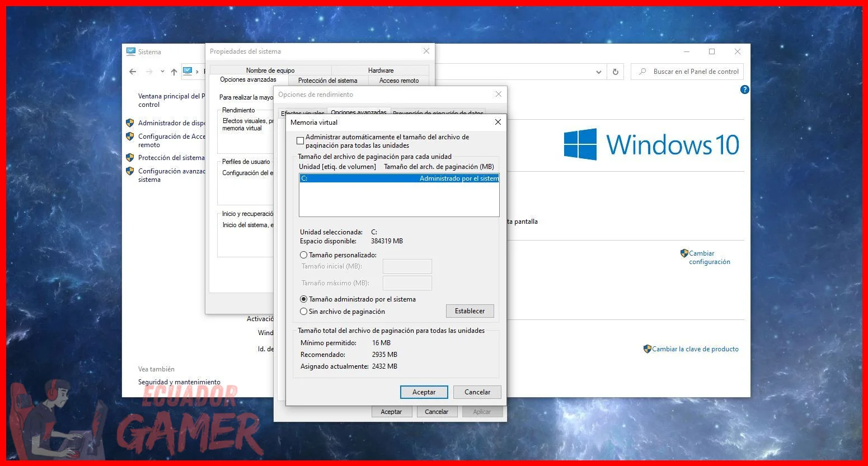
Task: Click the Tamaño inicial (MB) field
Action: point(407,266)
